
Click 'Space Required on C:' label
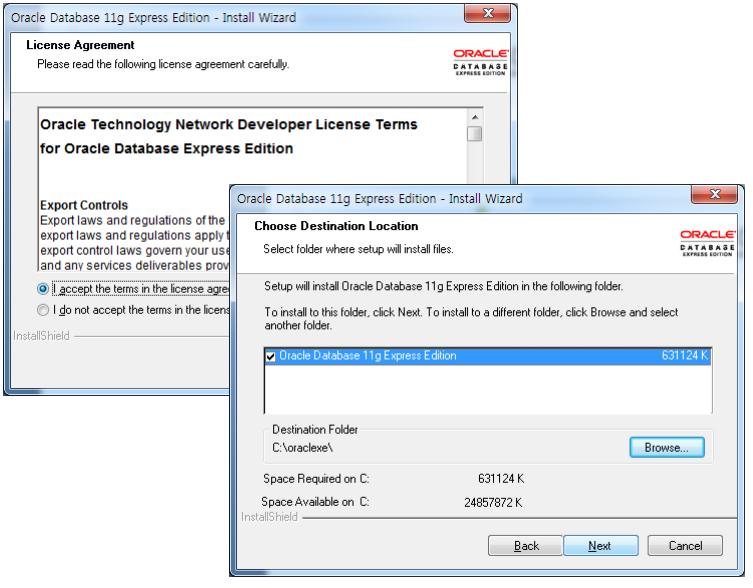click(316, 479)
